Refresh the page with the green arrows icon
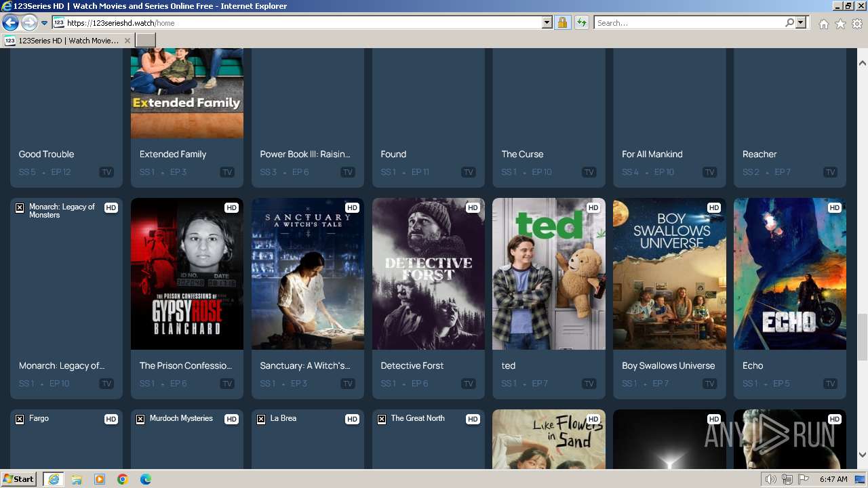Viewport: 868px width, 488px height. pos(581,23)
